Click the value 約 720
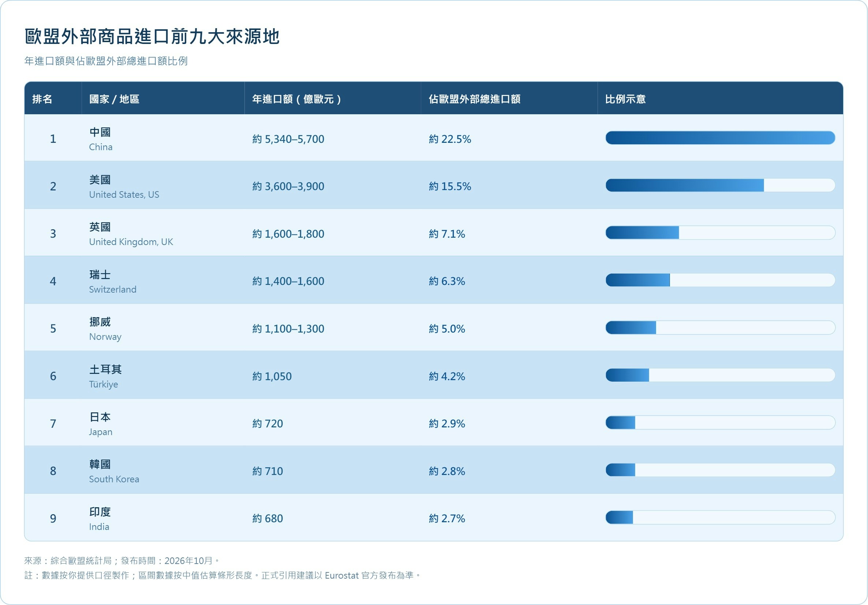This screenshot has height=605, width=868. [x=267, y=423]
